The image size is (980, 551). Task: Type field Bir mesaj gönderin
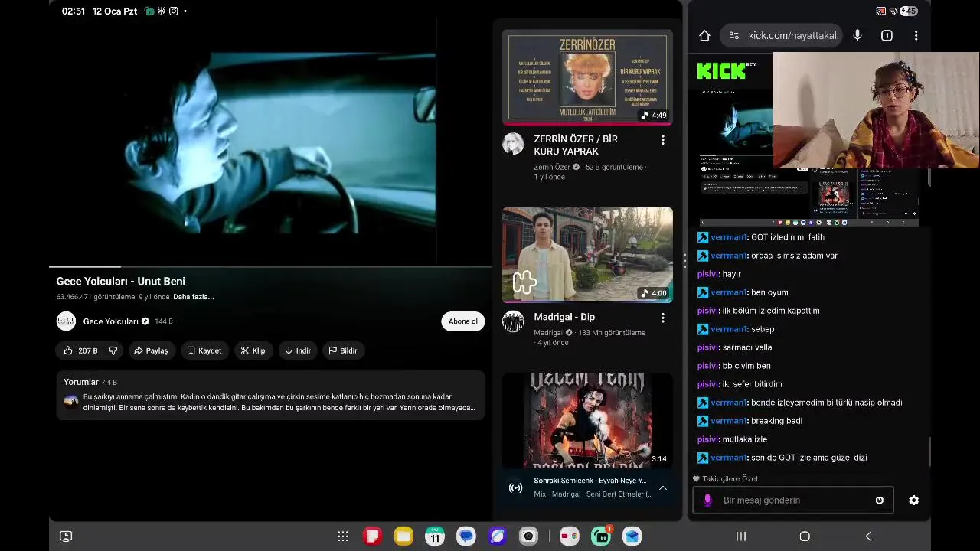click(793, 500)
